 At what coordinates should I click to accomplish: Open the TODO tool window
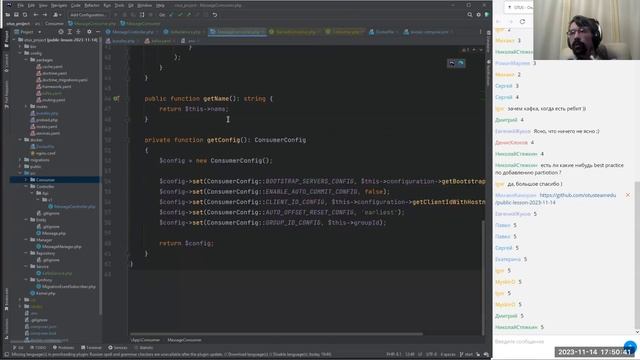(38, 348)
